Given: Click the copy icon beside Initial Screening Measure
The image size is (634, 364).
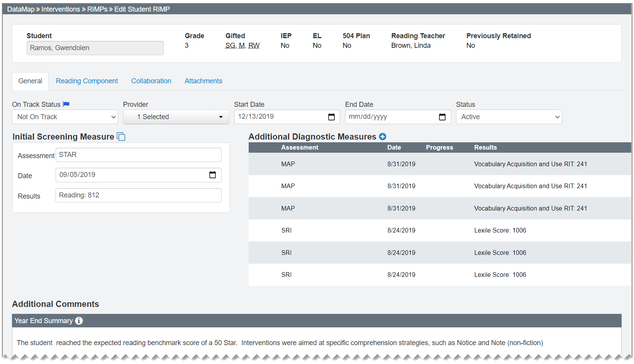Looking at the screenshot, I should coord(121,137).
